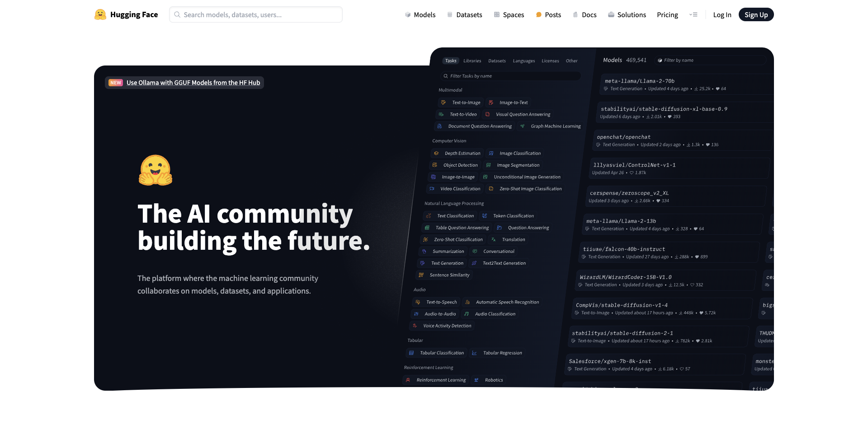Choose the Conversational task tag

(x=494, y=251)
